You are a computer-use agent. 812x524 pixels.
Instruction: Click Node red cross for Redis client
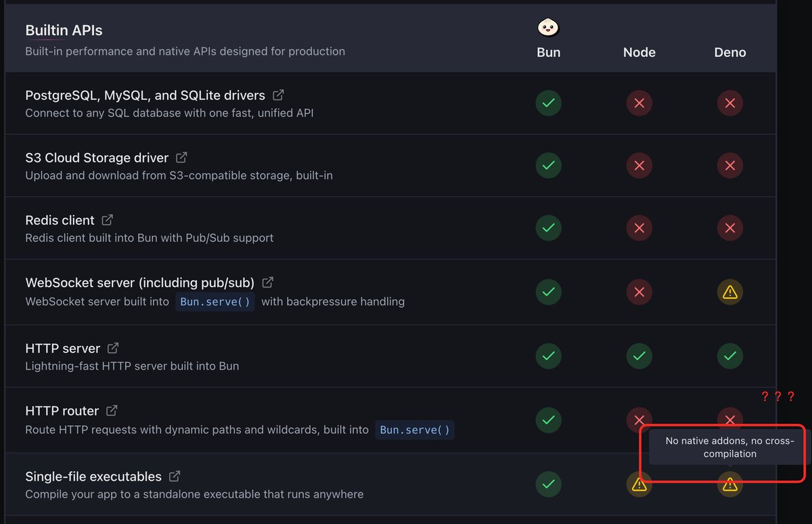[639, 228]
